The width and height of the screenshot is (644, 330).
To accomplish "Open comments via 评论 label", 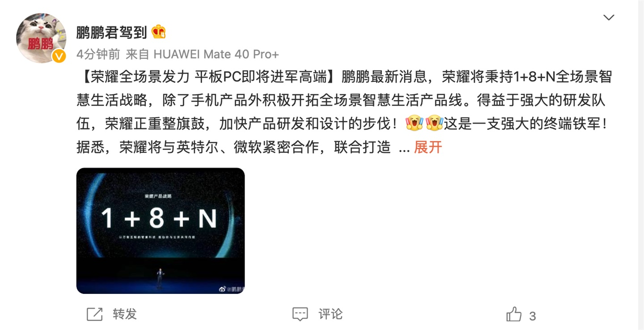I will pos(330,314).
